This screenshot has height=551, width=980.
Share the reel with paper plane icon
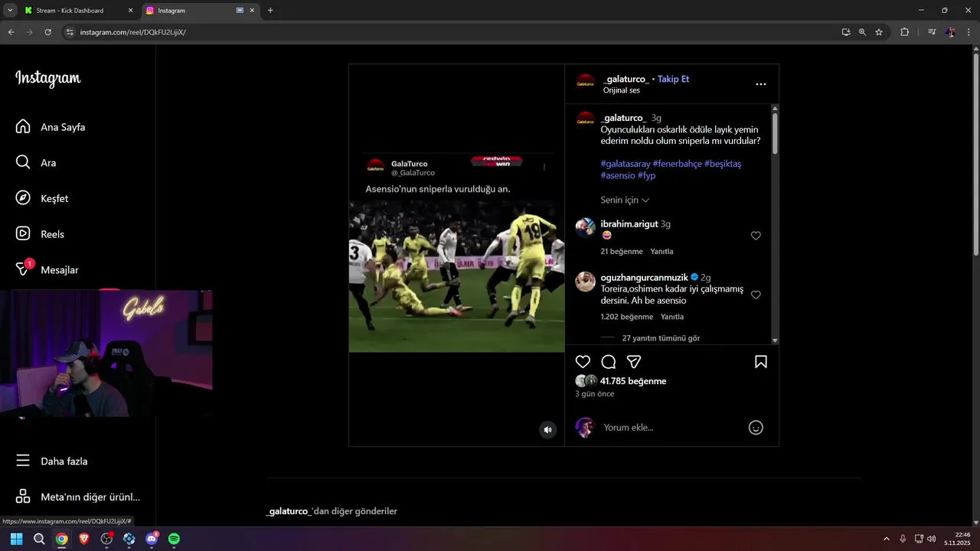click(634, 361)
